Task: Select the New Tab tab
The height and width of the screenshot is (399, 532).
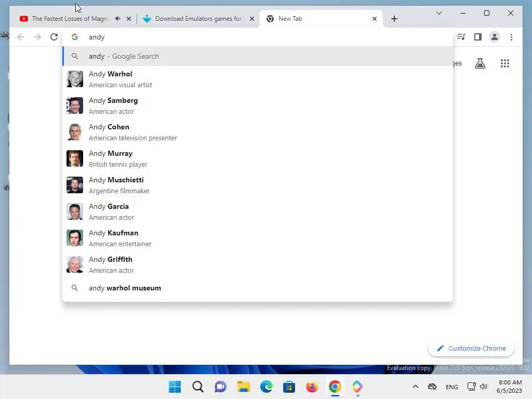Action: click(x=321, y=19)
